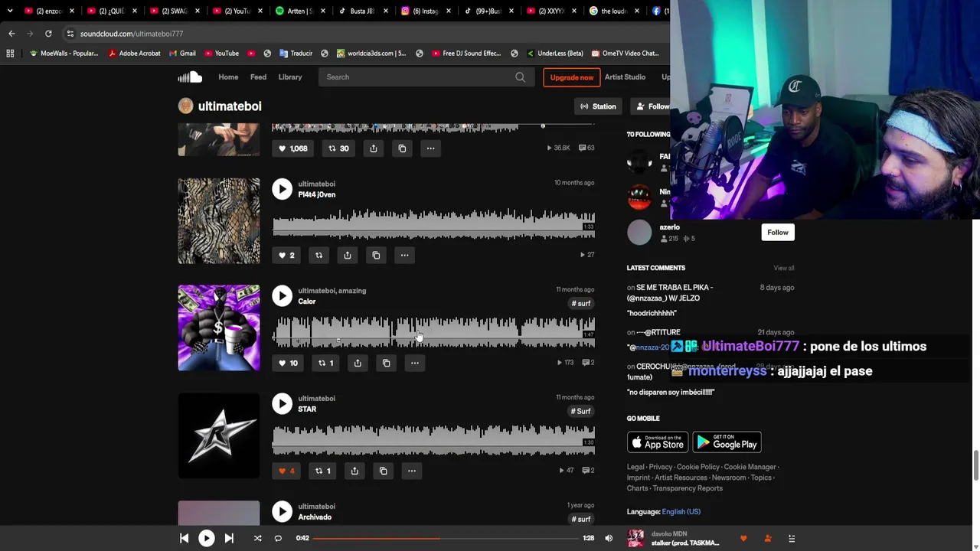Like the Pl4t4 j0ven track

(286, 256)
